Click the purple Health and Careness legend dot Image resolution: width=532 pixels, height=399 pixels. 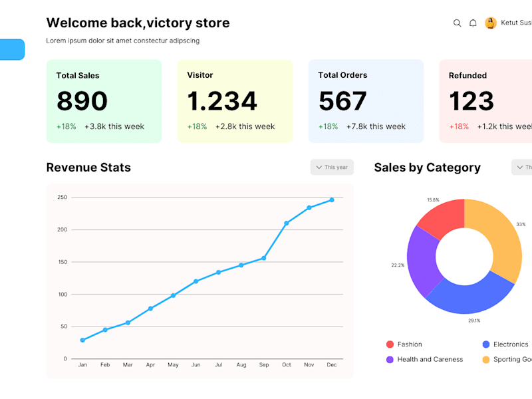coord(390,360)
